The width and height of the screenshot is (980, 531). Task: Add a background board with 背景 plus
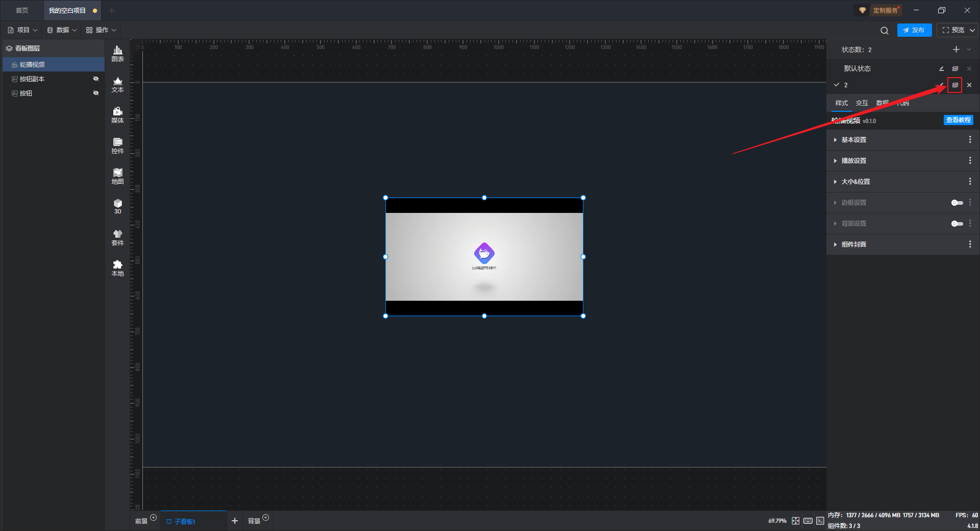pos(265,518)
